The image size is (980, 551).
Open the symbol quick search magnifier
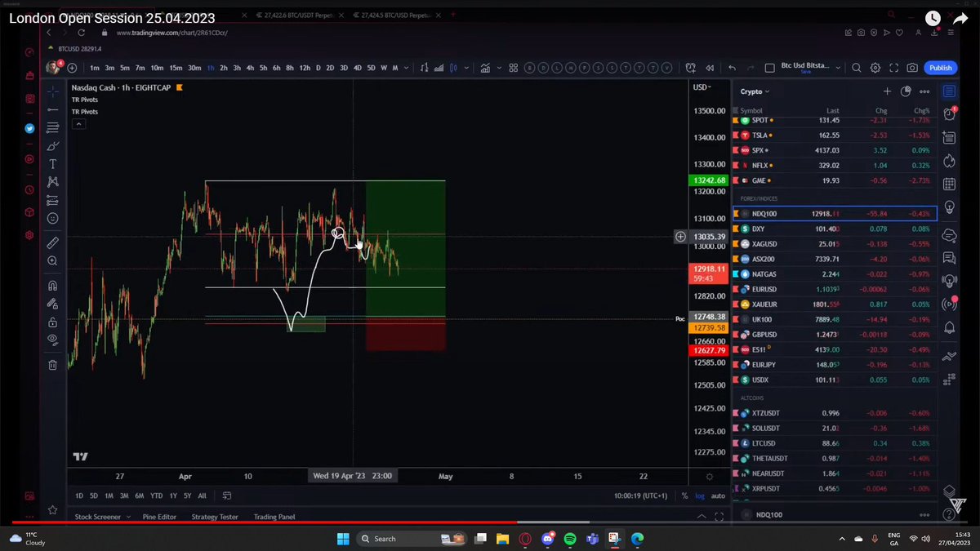tap(857, 68)
